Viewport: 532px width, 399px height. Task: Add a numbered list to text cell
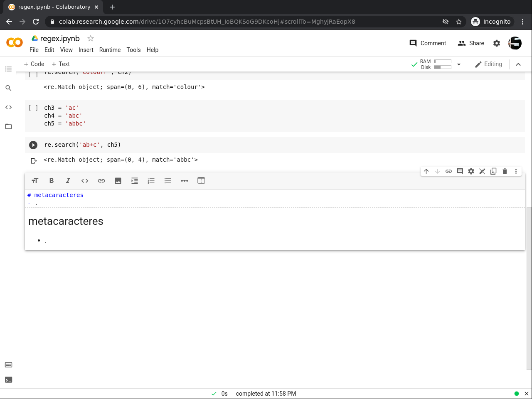151,181
